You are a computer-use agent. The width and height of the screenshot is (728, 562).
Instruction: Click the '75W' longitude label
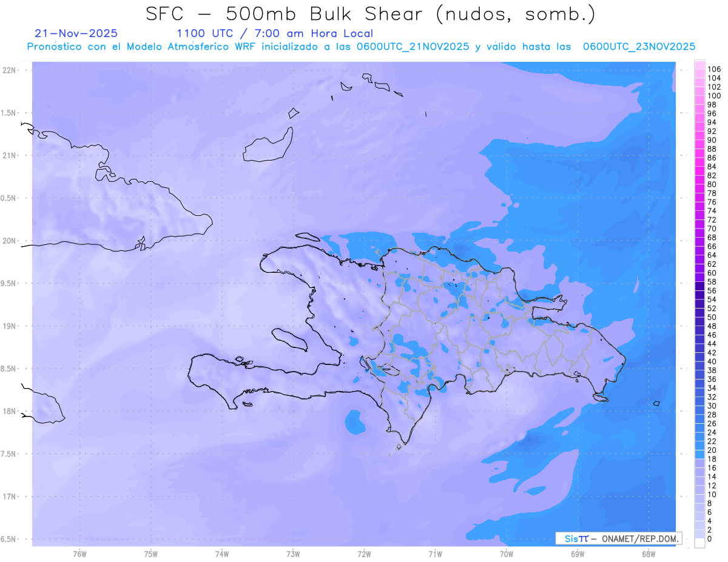pos(151,554)
